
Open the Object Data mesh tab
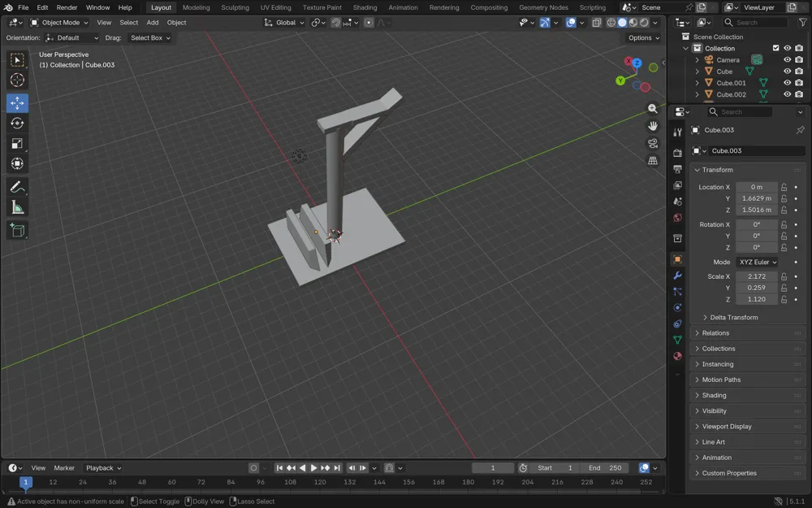point(677,340)
